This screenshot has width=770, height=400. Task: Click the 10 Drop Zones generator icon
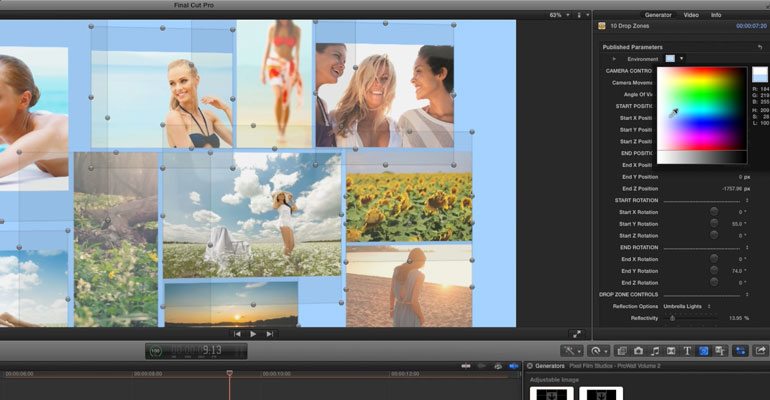coord(602,26)
